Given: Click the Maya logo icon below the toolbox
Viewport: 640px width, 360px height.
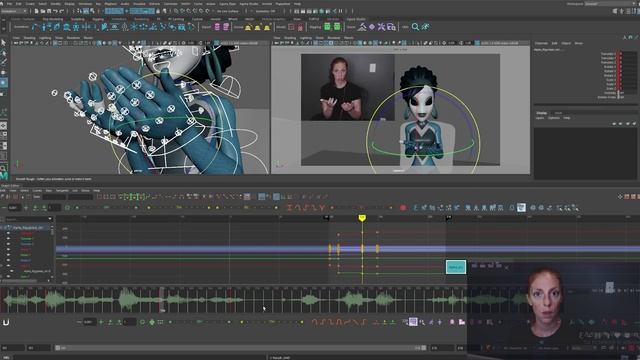Looking at the screenshot, I should [4, 176].
